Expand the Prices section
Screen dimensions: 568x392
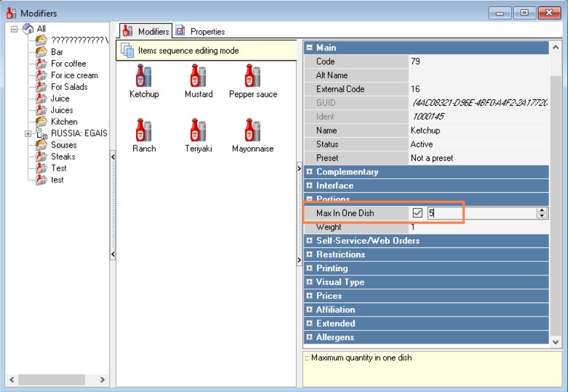pos(309,296)
